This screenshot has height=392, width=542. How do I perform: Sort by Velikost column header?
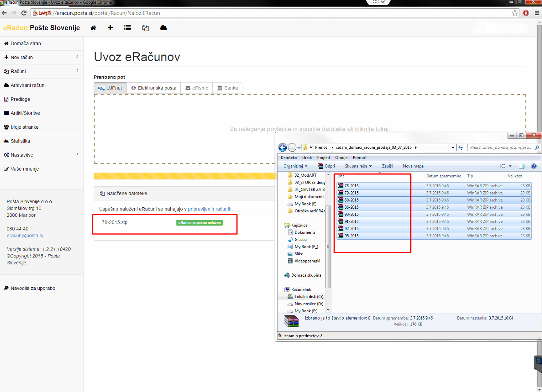point(515,176)
